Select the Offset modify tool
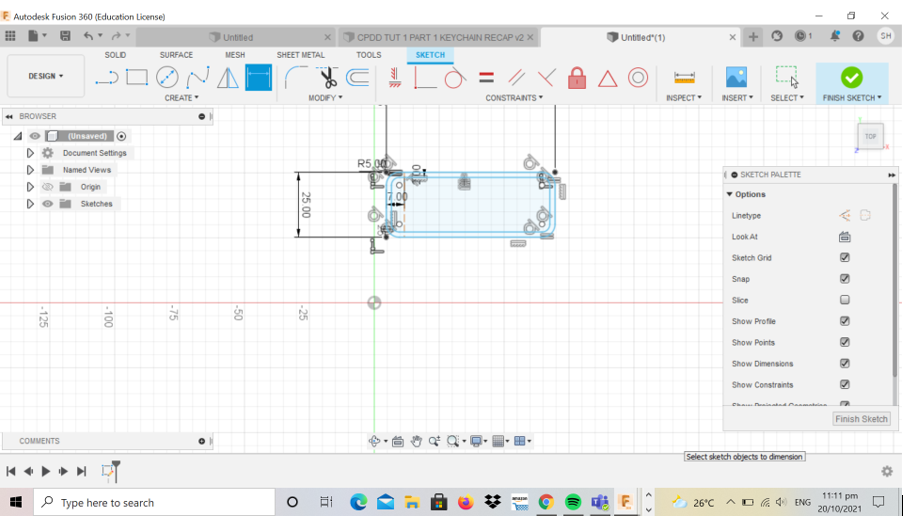The width and height of the screenshot is (913, 517). tap(358, 77)
